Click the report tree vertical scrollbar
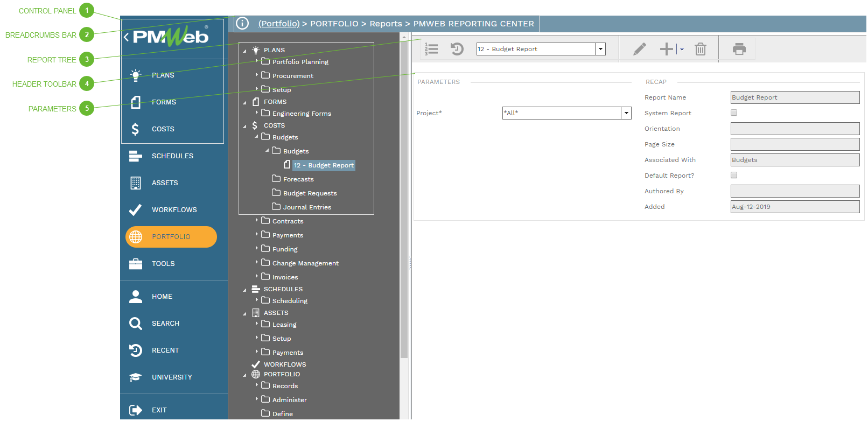 point(404,215)
